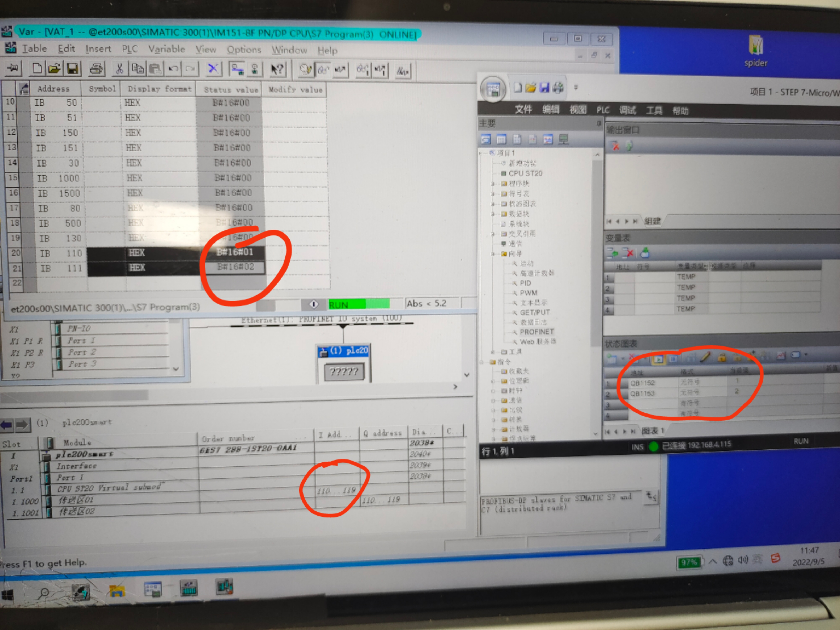
Task: Collapse the 指令 tree node
Action: click(x=481, y=362)
